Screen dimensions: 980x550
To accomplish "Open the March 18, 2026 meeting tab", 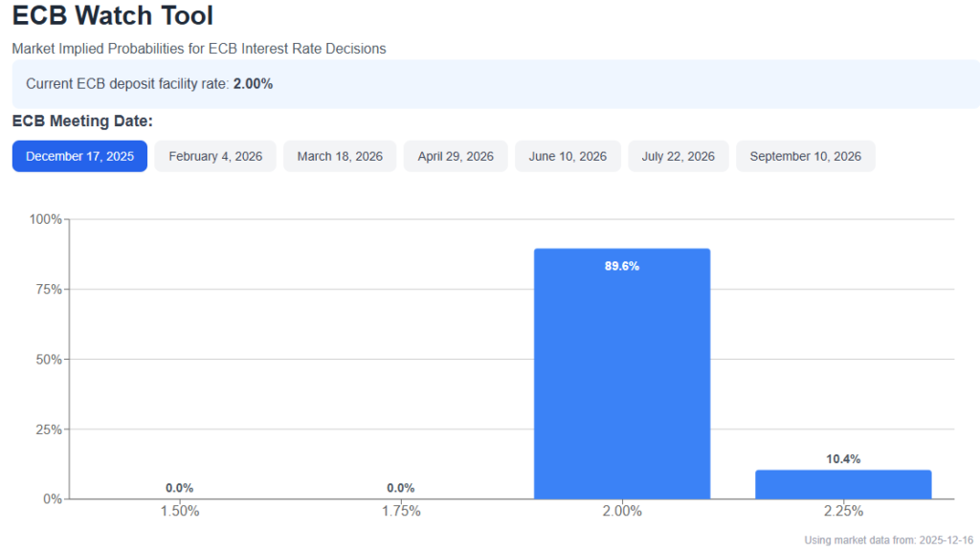I will point(340,156).
